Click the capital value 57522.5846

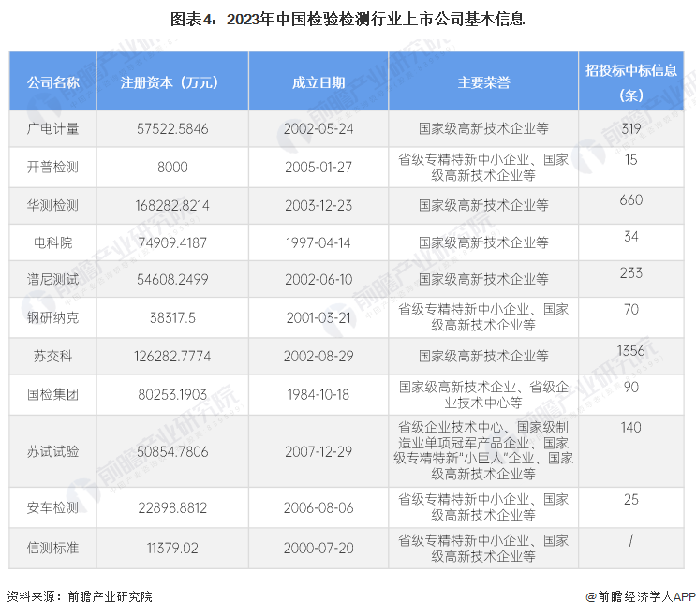[172, 128]
